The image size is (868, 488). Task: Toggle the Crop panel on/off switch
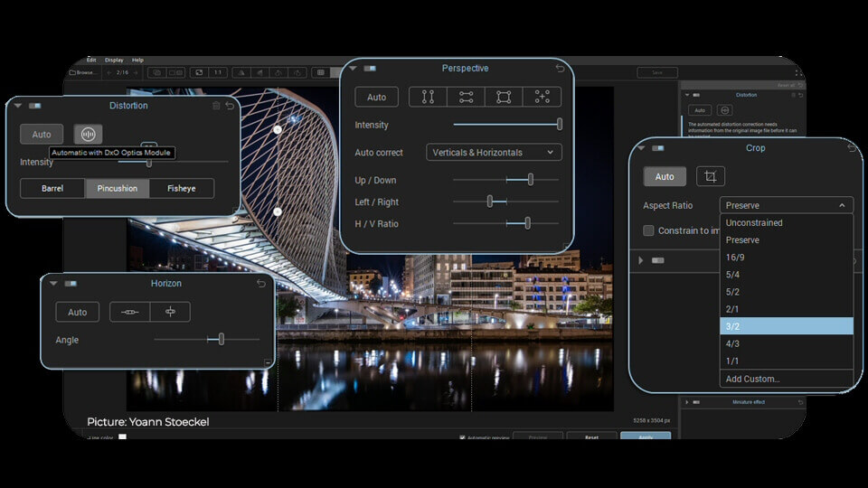[x=657, y=147]
